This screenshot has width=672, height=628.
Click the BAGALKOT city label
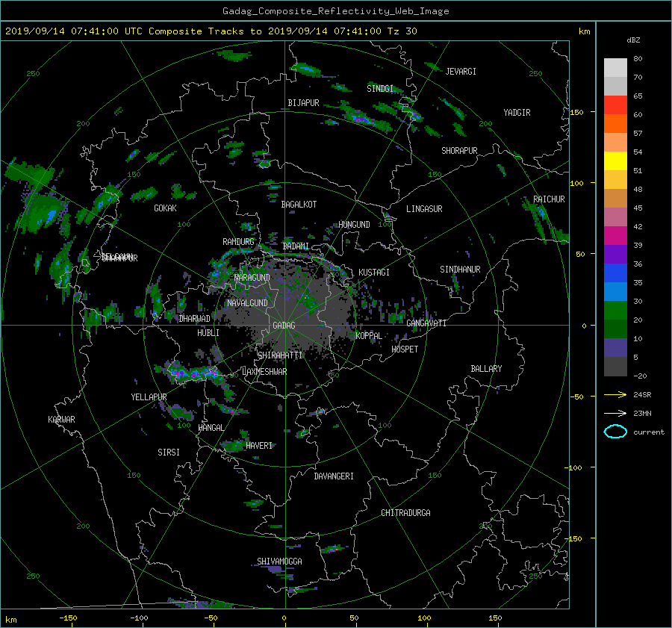299,205
